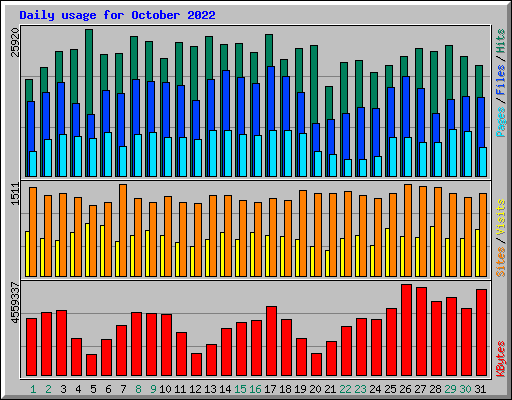The width and height of the screenshot is (512, 400).
Task: Click day 9 on the x-axis
Action: [153, 389]
